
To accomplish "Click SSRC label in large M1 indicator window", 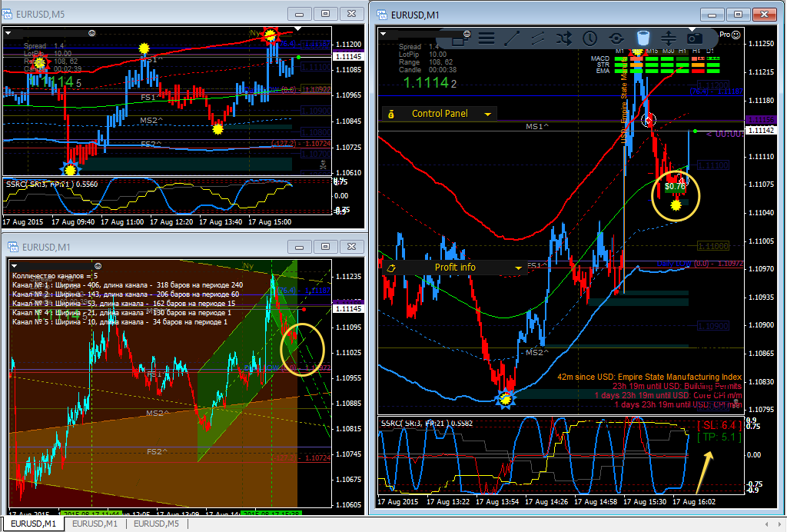I will (x=427, y=423).
